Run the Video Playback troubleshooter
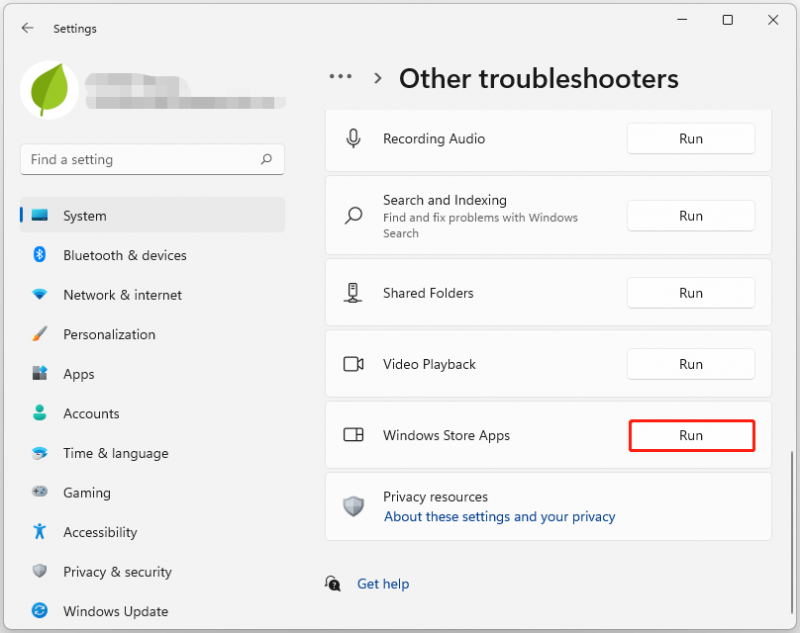Image resolution: width=800 pixels, height=633 pixels. pyautogui.click(x=691, y=364)
